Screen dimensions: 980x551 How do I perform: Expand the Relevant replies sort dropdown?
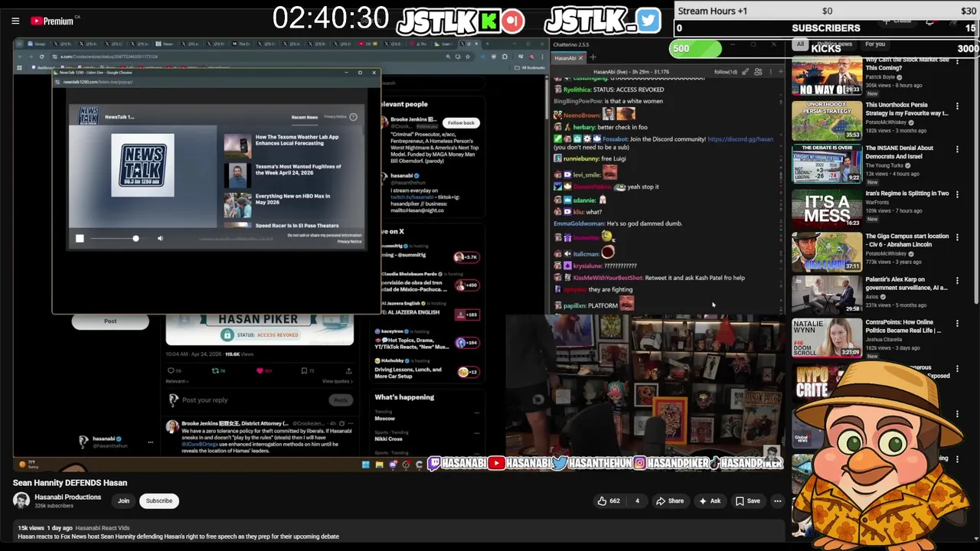click(x=178, y=381)
